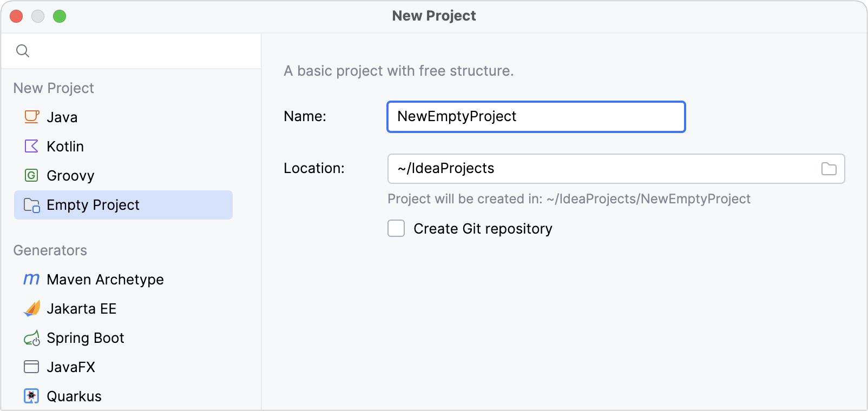Screen dimensions: 868x411
Task: Pick Groovy from New Project list
Action: [70, 176]
